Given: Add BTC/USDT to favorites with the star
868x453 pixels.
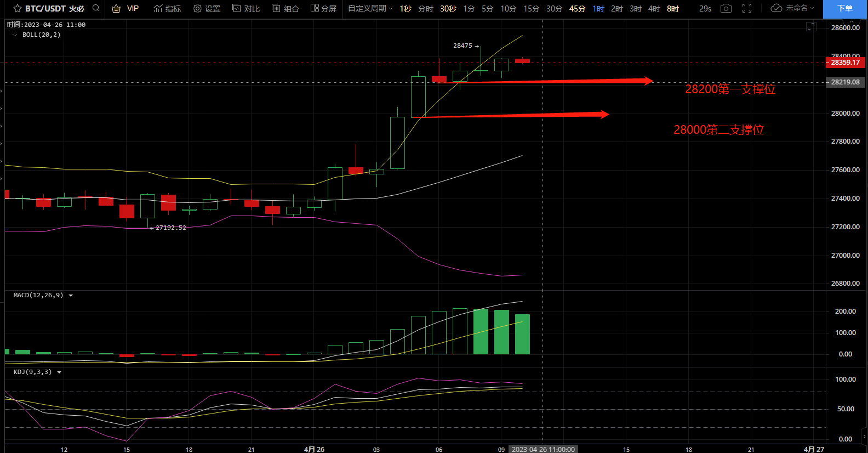Looking at the screenshot, I should point(18,9).
